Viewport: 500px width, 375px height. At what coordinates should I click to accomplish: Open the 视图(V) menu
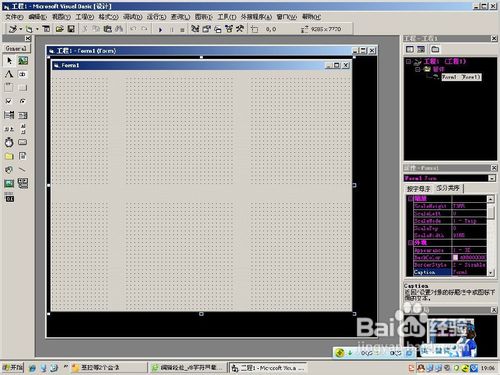[61, 17]
